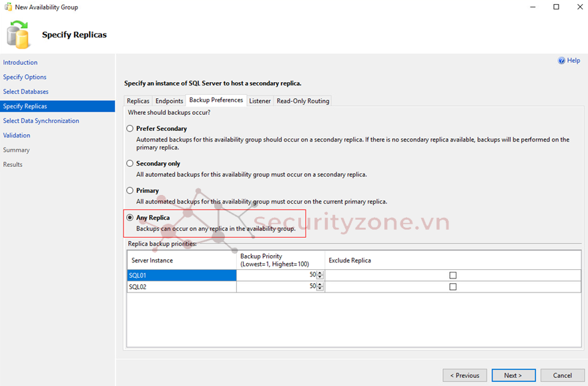
Task: Select the Prefer Secondary radio button
Action: [130, 128]
